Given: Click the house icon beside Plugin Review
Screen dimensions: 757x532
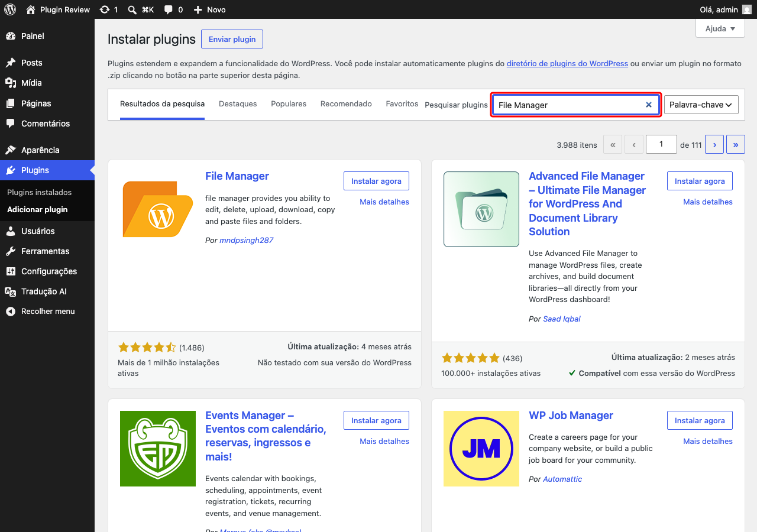Looking at the screenshot, I should tap(31, 9).
